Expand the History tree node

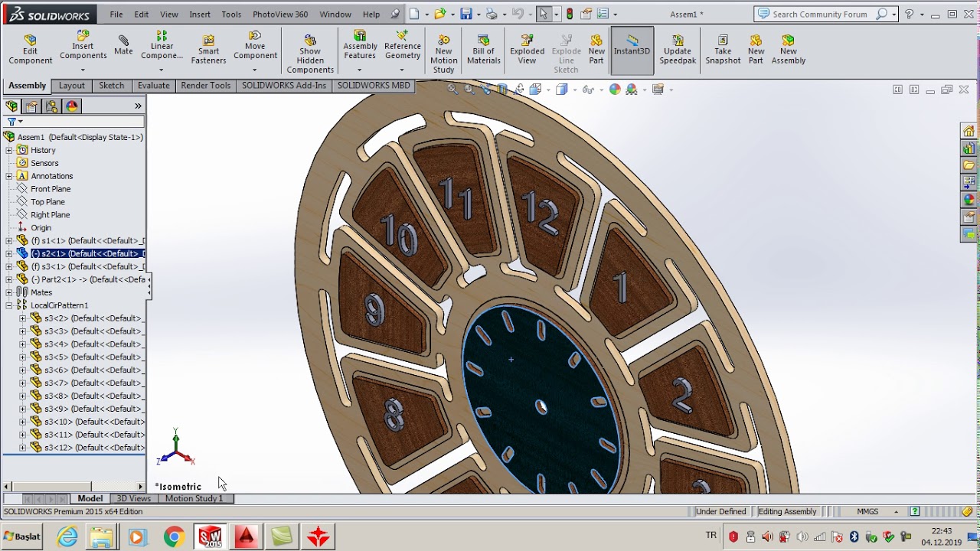(9, 150)
